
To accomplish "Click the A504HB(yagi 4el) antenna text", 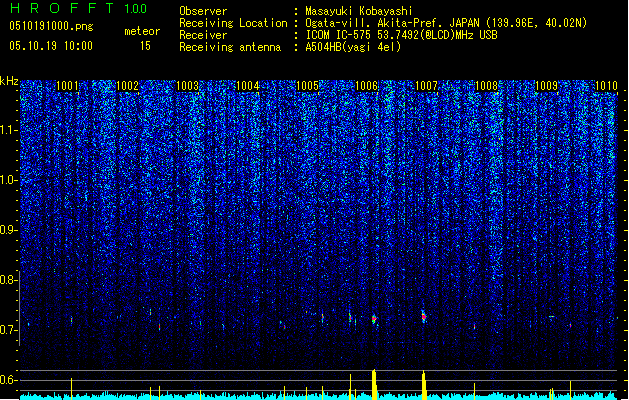I will pyautogui.click(x=353, y=47).
